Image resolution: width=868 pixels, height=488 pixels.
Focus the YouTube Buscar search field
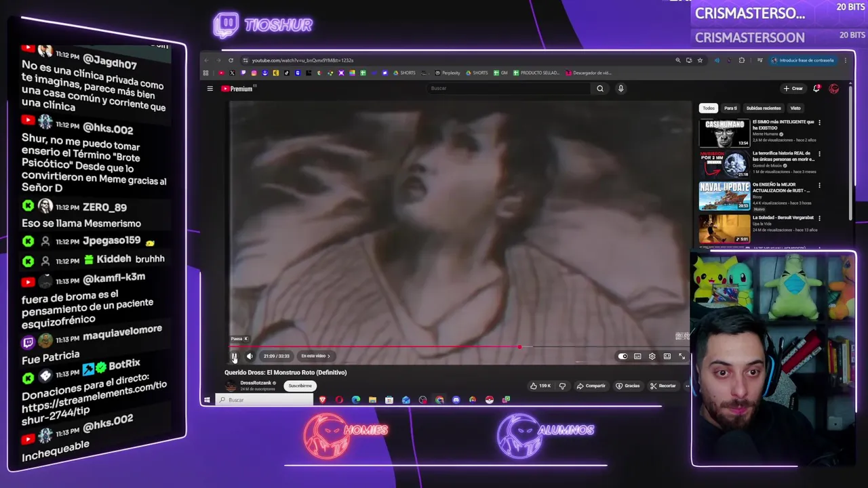tap(509, 88)
